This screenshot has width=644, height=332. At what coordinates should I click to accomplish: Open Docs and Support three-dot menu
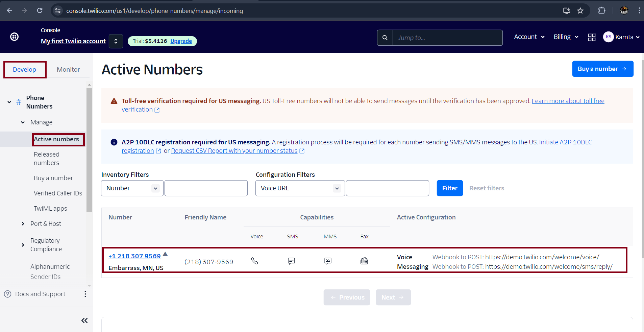click(x=85, y=294)
